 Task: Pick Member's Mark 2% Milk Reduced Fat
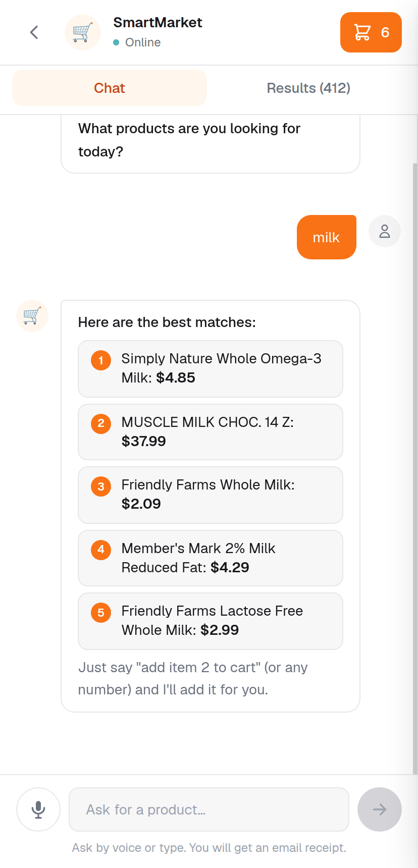click(x=211, y=558)
